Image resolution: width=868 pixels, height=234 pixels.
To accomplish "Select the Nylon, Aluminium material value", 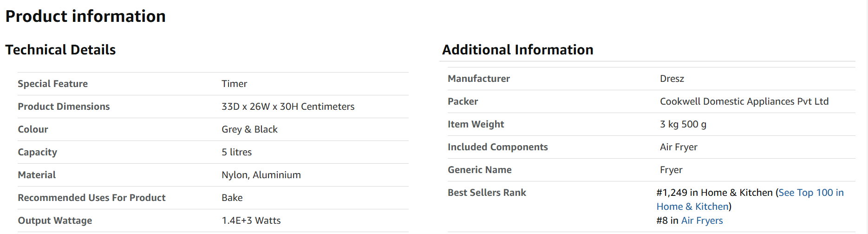I will pos(261,175).
